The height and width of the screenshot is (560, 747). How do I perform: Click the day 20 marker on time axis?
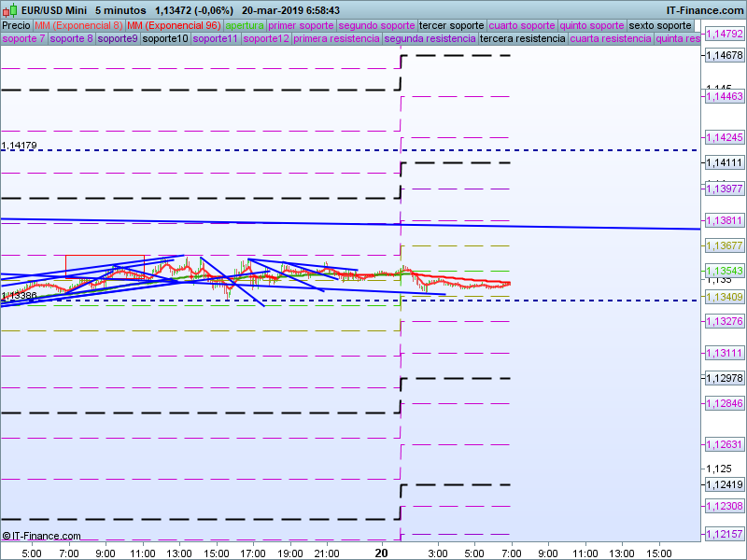(381, 553)
